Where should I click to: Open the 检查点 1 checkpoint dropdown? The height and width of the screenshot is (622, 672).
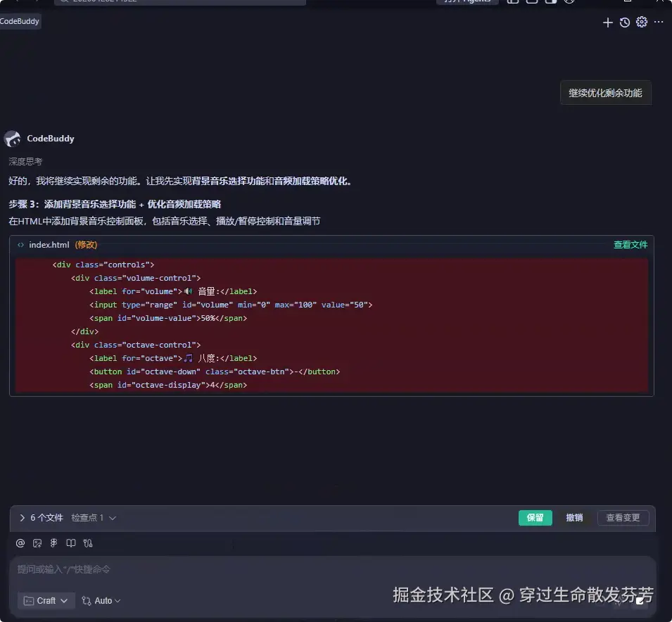94,518
